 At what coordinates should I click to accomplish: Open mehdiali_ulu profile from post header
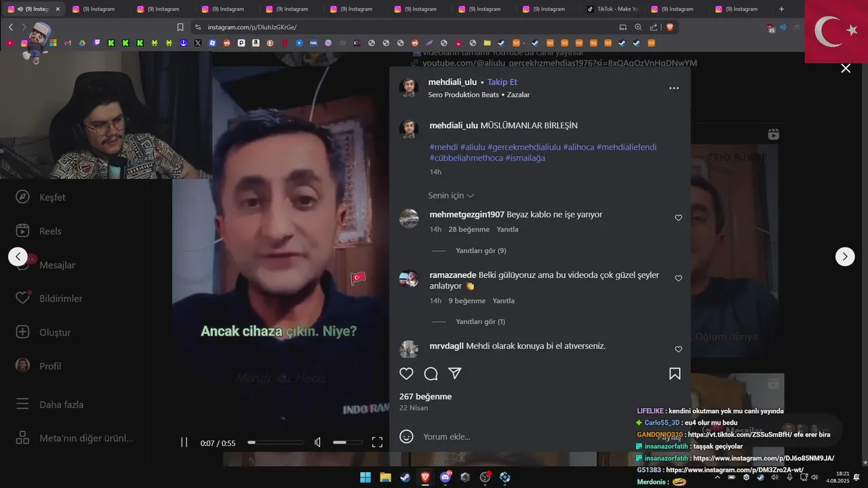[x=452, y=82]
